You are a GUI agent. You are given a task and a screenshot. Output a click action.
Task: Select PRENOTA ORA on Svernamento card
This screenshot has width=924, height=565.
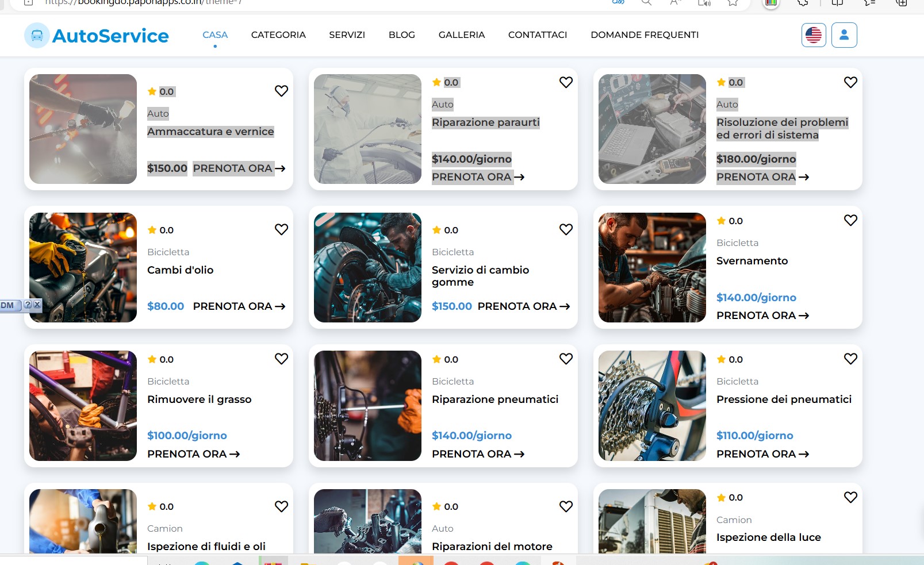pyautogui.click(x=762, y=316)
